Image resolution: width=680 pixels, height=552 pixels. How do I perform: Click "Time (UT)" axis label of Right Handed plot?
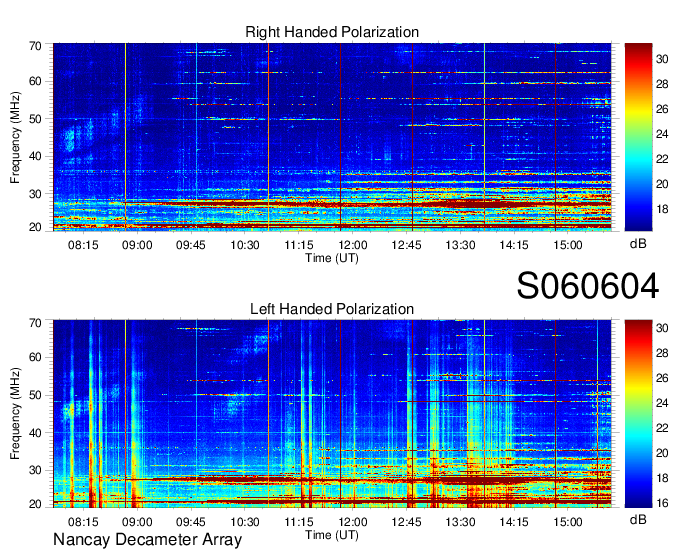click(x=332, y=258)
